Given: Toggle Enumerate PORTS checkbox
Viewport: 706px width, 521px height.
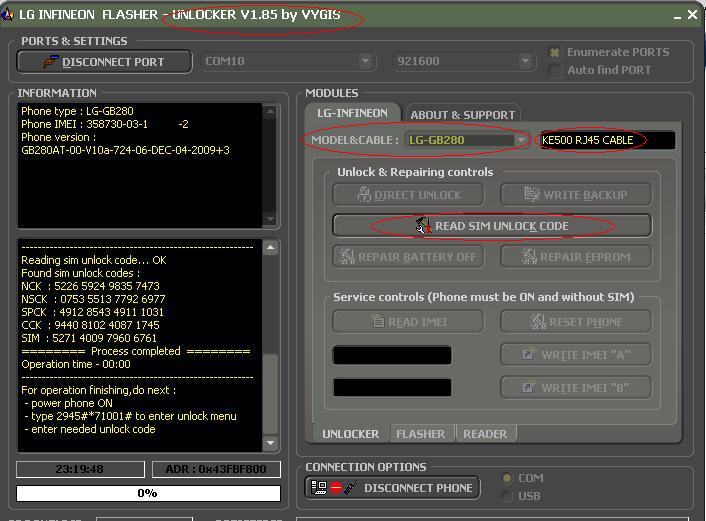Looking at the screenshot, I should [555, 53].
